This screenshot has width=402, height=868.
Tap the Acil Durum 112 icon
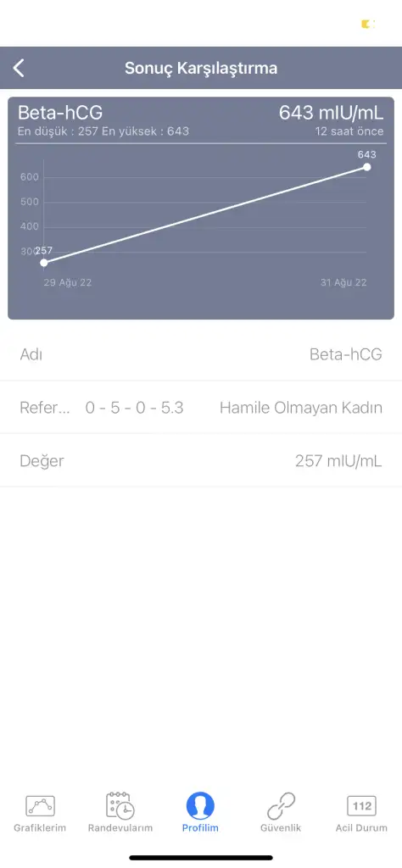point(361,806)
